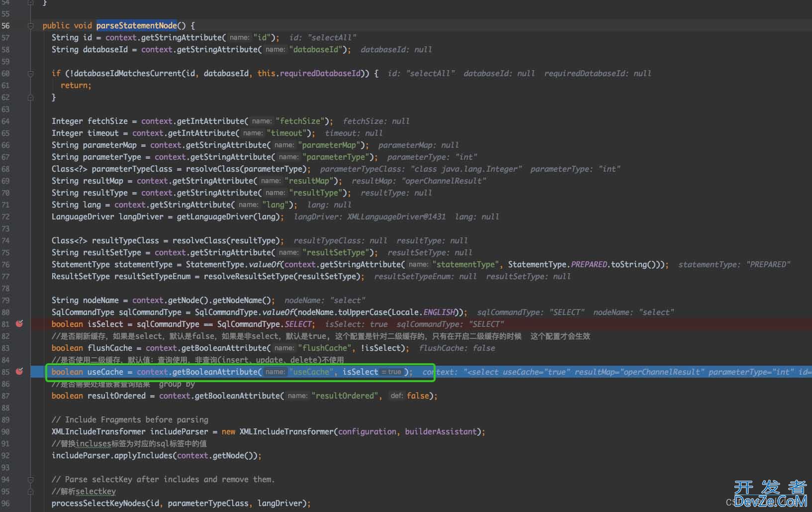Image resolution: width=812 pixels, height=512 pixels.
Task: Click the "parameterType" string literal on line 67
Action: 336,157
